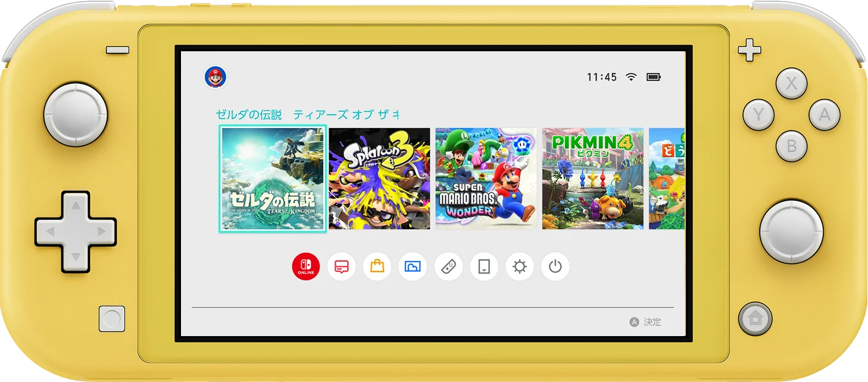Open the News icon
This screenshot has height=382, width=868.
(x=342, y=267)
